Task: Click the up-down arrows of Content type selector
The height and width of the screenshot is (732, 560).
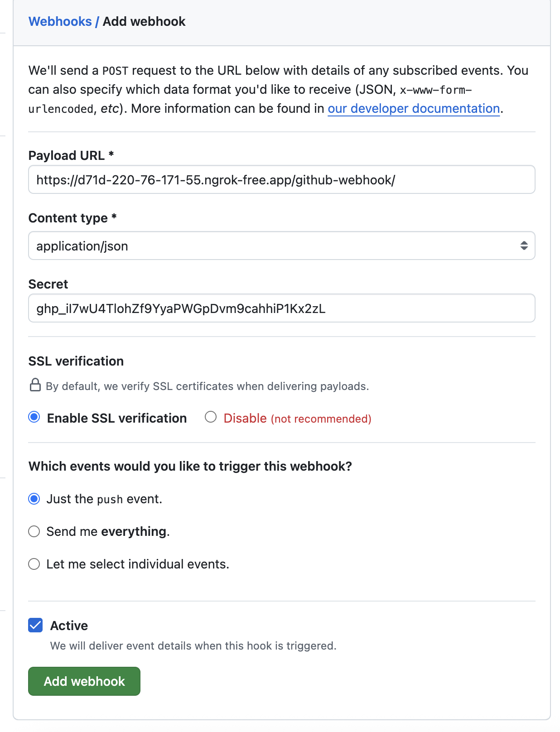Action: (x=524, y=246)
